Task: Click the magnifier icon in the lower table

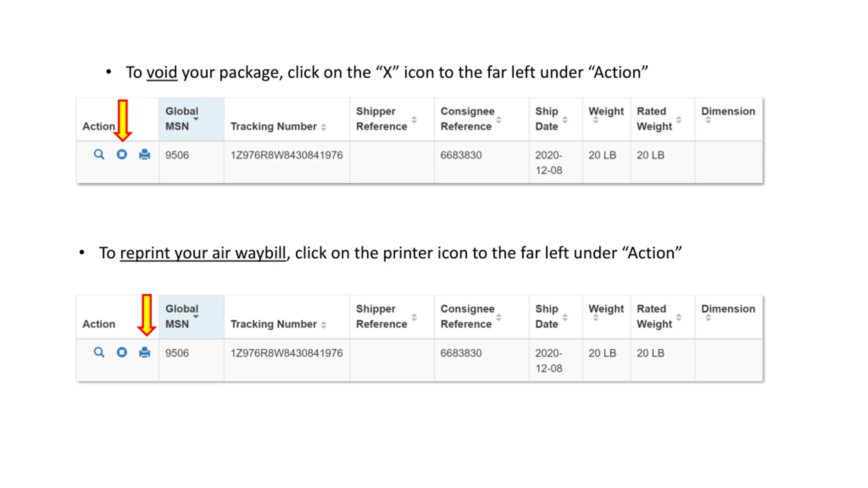Action: [x=99, y=352]
